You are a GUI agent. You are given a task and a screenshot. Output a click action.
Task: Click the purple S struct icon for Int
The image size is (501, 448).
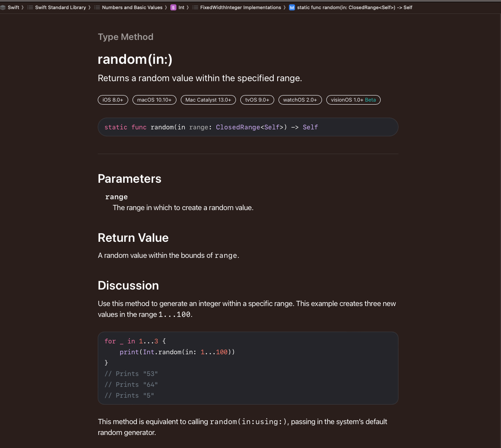[x=173, y=7]
